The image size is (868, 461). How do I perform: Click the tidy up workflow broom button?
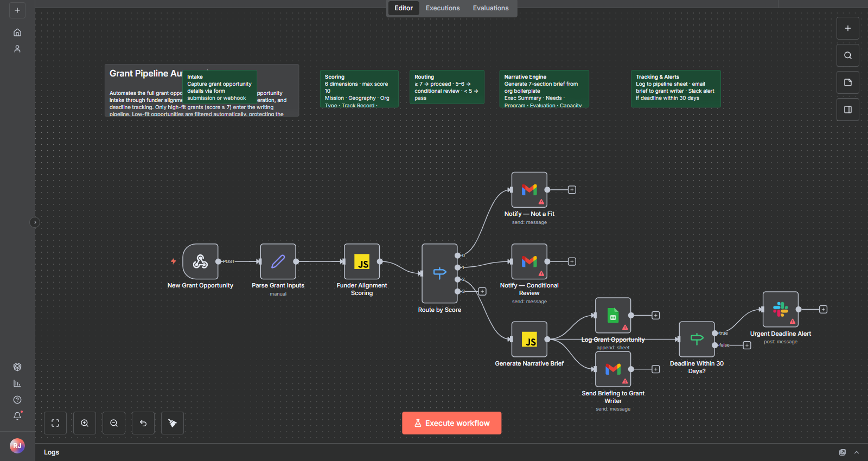[173, 423]
